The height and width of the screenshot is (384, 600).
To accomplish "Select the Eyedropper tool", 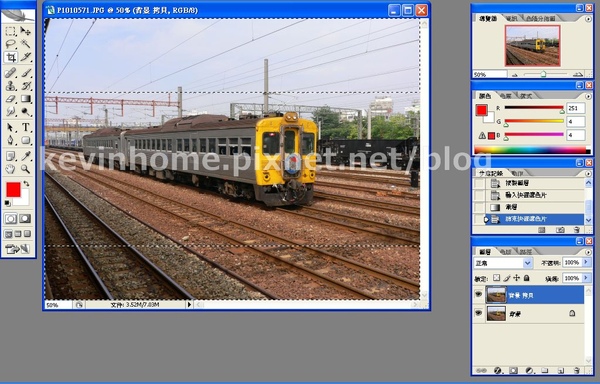I will click(25, 156).
